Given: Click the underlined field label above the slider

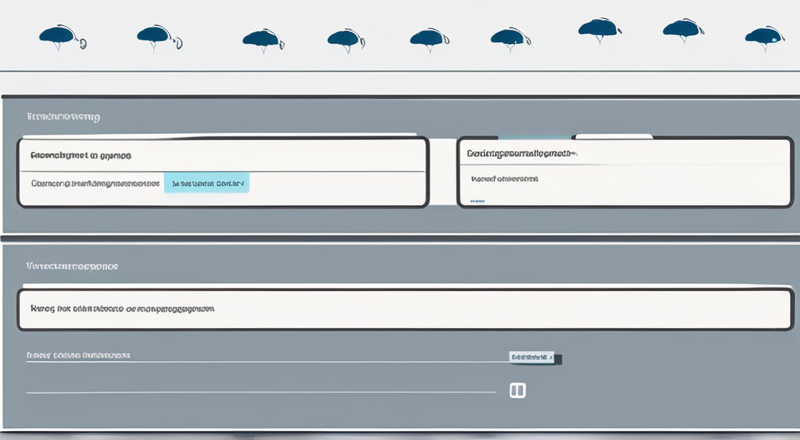Looking at the screenshot, I should point(80,356).
